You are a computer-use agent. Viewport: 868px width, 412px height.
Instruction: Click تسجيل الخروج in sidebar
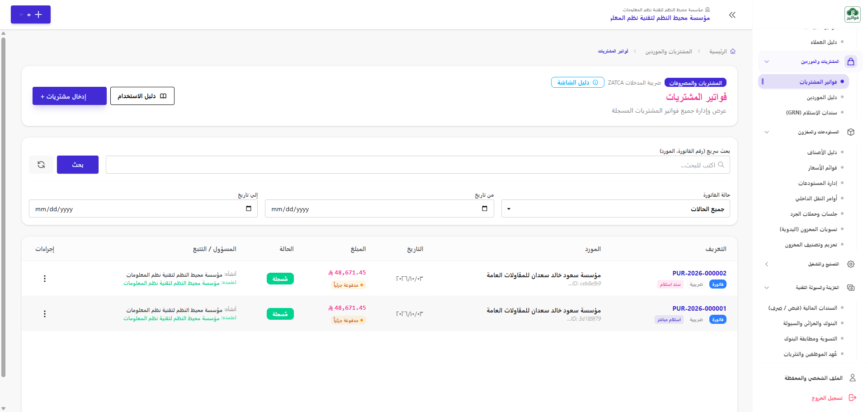[827, 398]
